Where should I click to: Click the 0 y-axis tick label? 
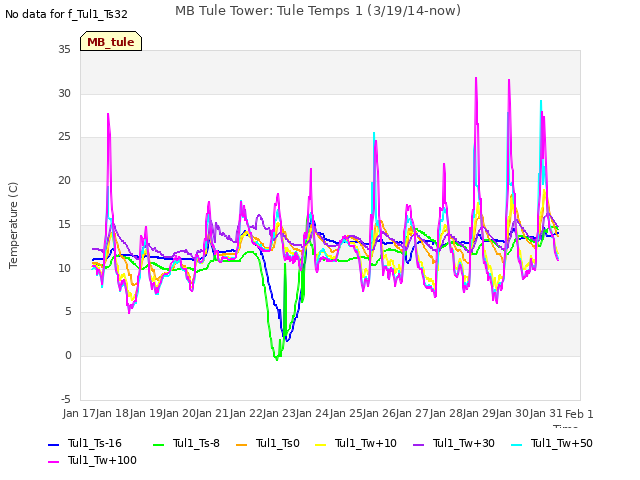[x=68, y=356]
